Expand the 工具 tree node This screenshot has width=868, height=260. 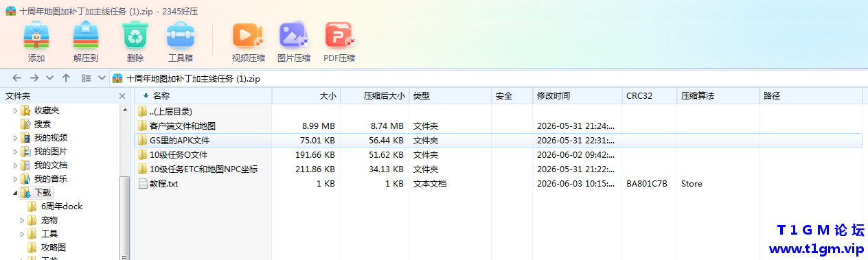point(22,234)
